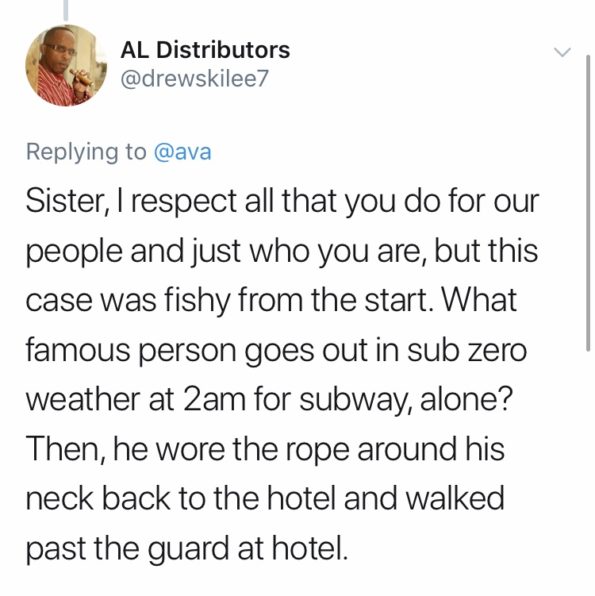Click the thread connector line above avatar
595x596 pixels.
(66, 10)
